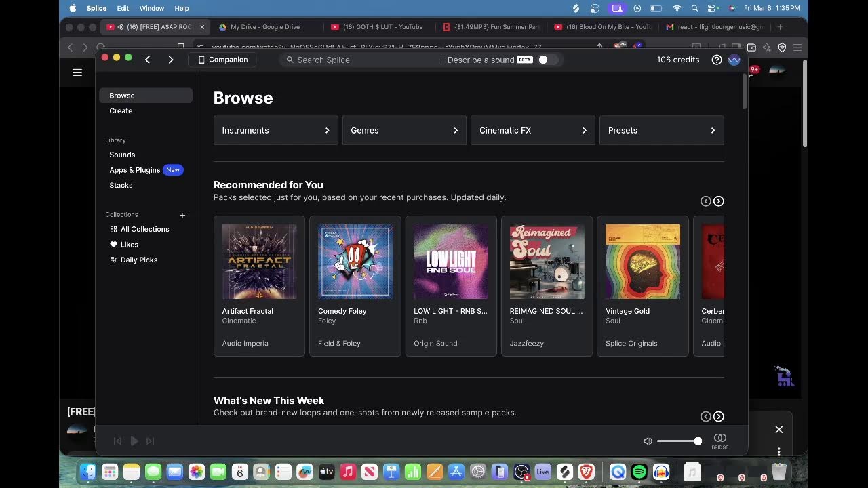
Task: Click inside the Search Splice field
Action: point(359,60)
